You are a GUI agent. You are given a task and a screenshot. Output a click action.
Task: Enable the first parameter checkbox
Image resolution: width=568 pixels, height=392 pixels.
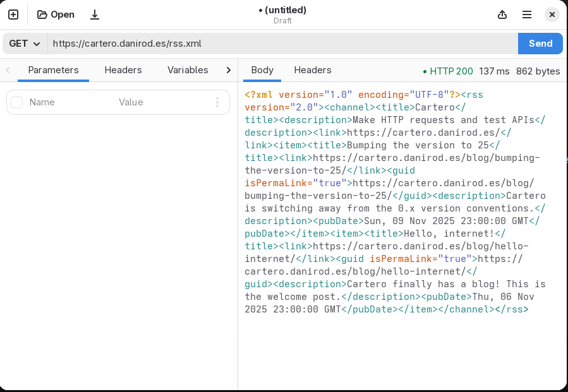pyautogui.click(x=16, y=102)
